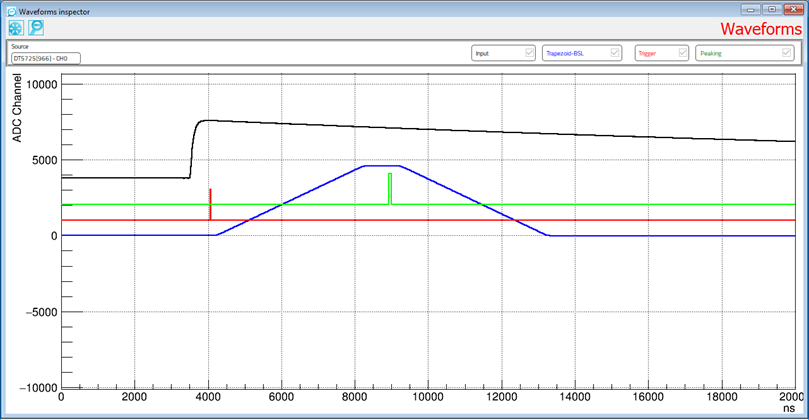Click the −5000 value on y-axis
The height and width of the screenshot is (420, 809).
42,312
